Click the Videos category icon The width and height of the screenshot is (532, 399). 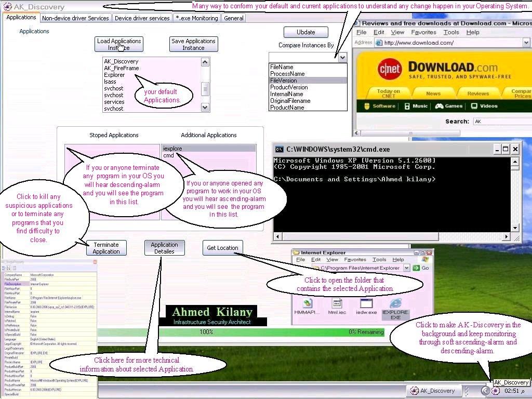tap(474, 106)
